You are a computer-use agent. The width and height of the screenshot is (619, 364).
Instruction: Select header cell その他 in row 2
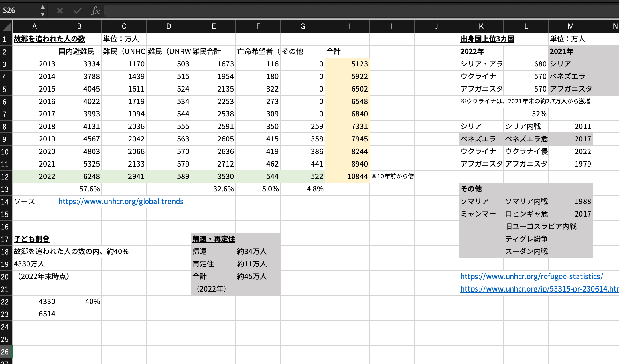click(x=303, y=52)
